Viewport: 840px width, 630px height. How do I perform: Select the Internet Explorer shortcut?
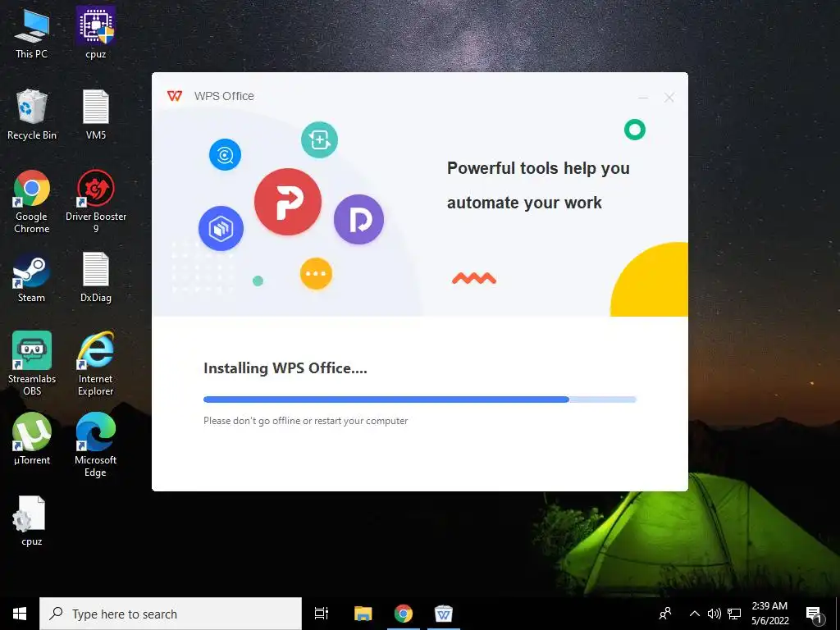tap(96, 363)
